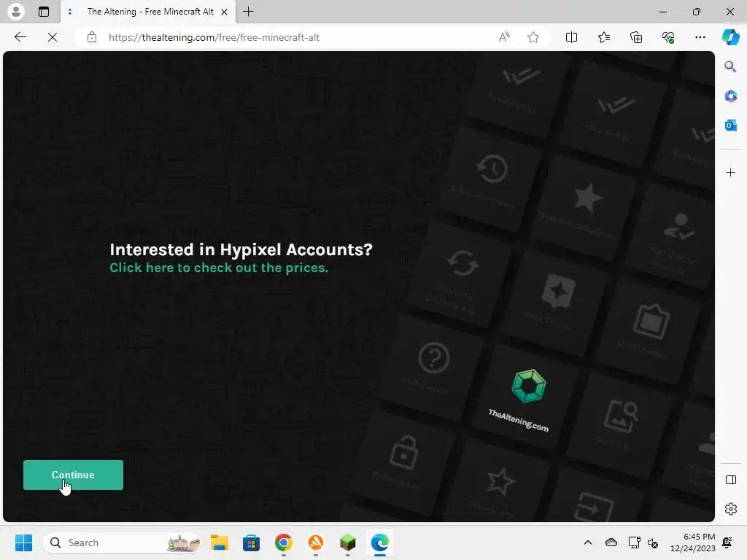Screen dimensions: 747x560
Task: Open the Hypixel prices link
Action: (219, 268)
